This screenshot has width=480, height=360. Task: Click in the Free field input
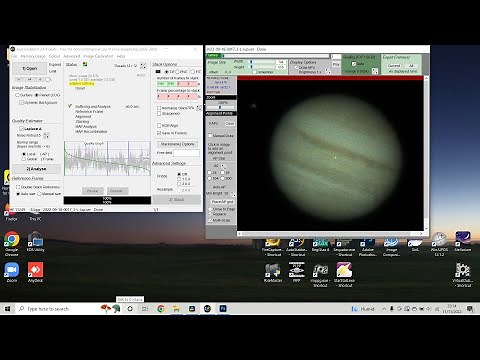(x=186, y=153)
